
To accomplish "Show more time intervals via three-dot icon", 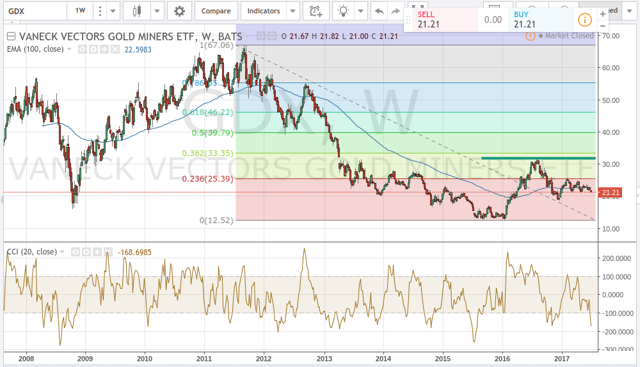I will pos(100,11).
